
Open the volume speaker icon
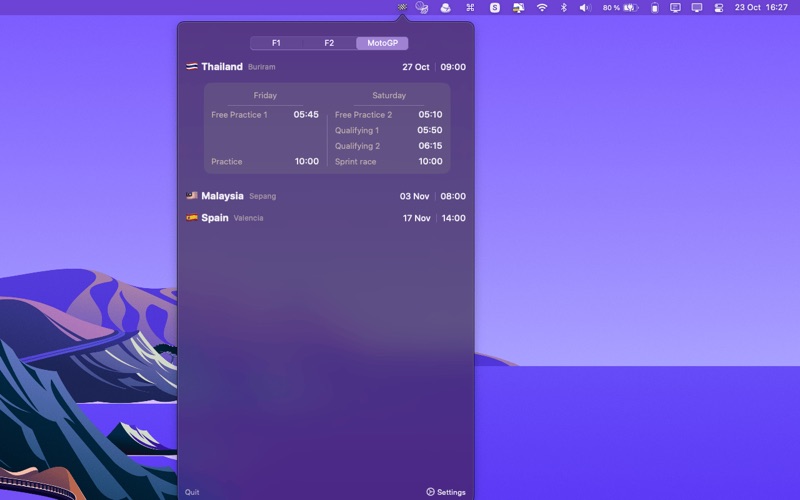[x=584, y=7]
